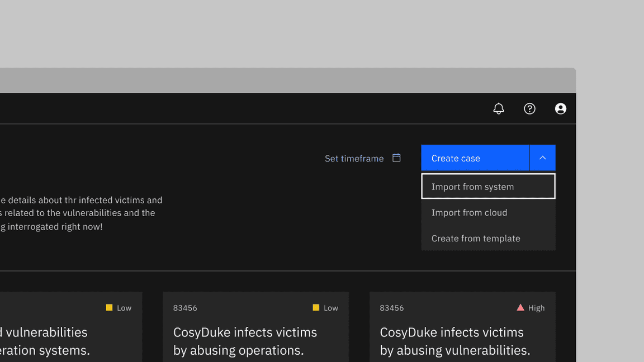Viewport: 644px width, 362px height.
Task: Select Import from system option
Action: pos(487,187)
